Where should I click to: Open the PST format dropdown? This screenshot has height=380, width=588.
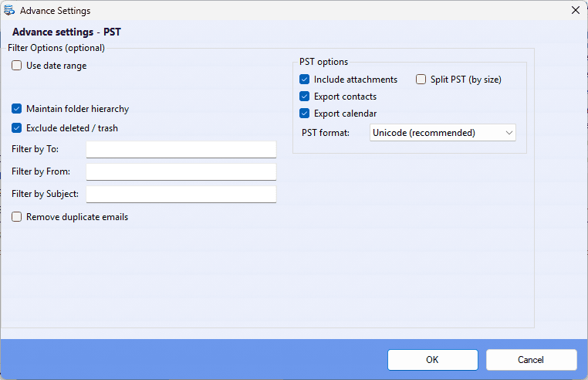click(x=442, y=133)
